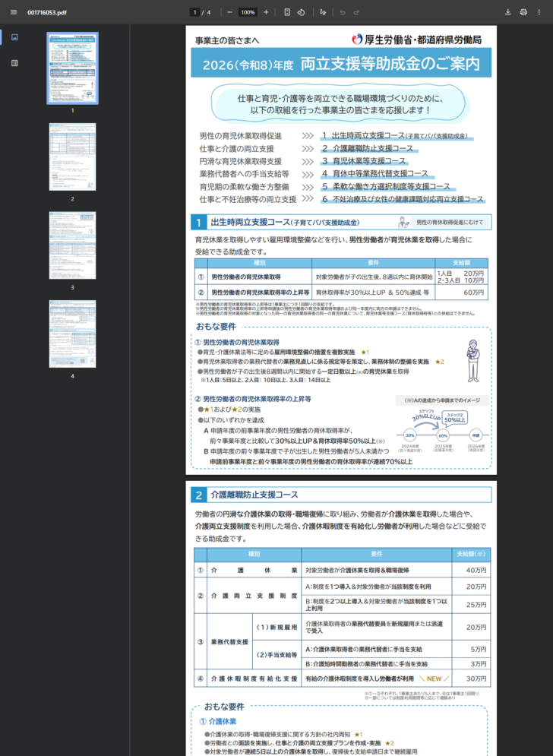
Task: Show thumbnails view in sidebar
Action: [14, 37]
